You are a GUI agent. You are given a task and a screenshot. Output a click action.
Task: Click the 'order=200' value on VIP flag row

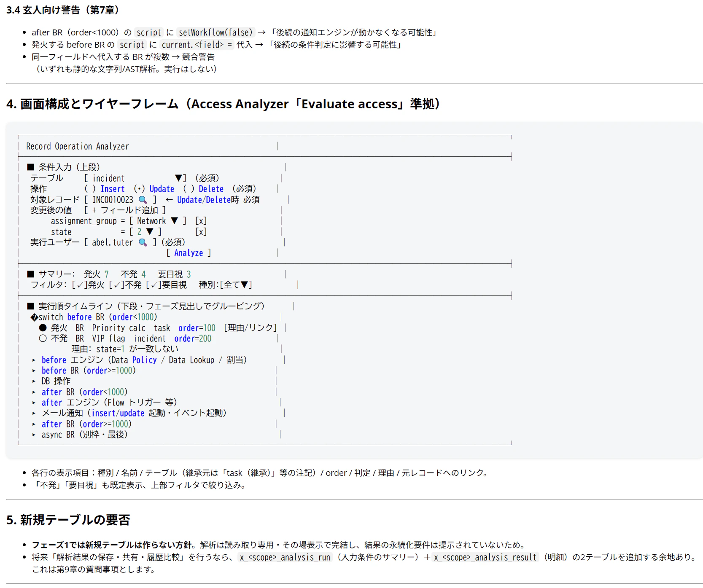[x=193, y=338]
